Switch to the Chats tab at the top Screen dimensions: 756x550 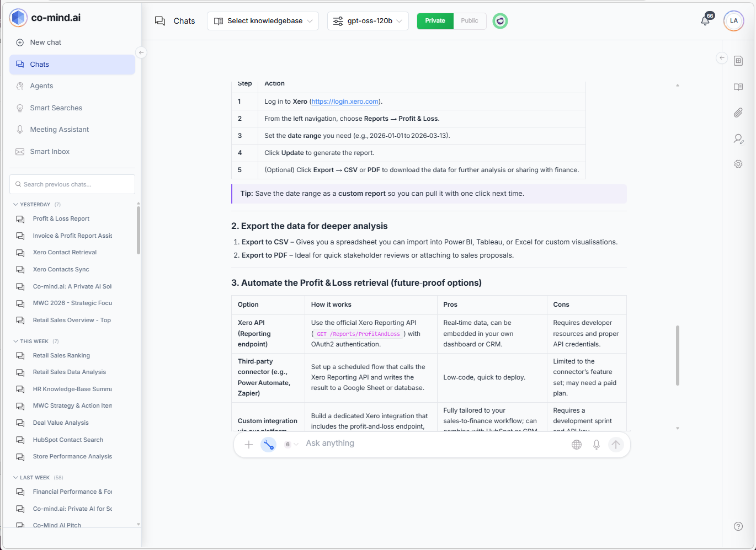175,20
